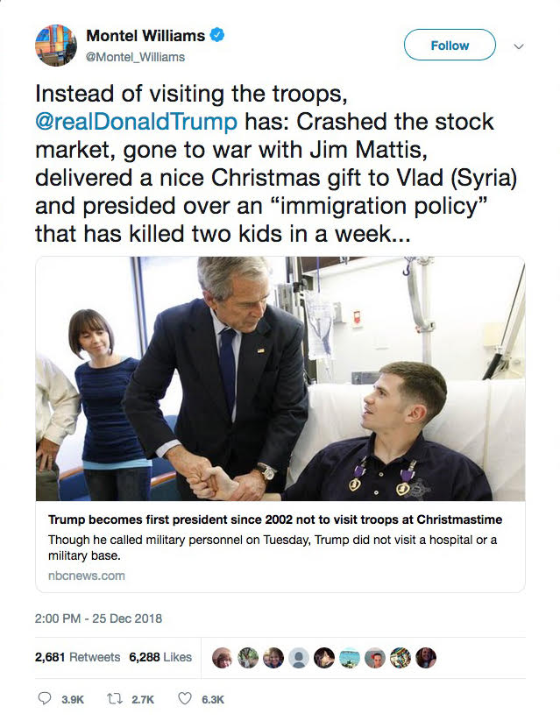The width and height of the screenshot is (560, 728).
Task: Open Montel Williams profile avatar
Action: 56,45
